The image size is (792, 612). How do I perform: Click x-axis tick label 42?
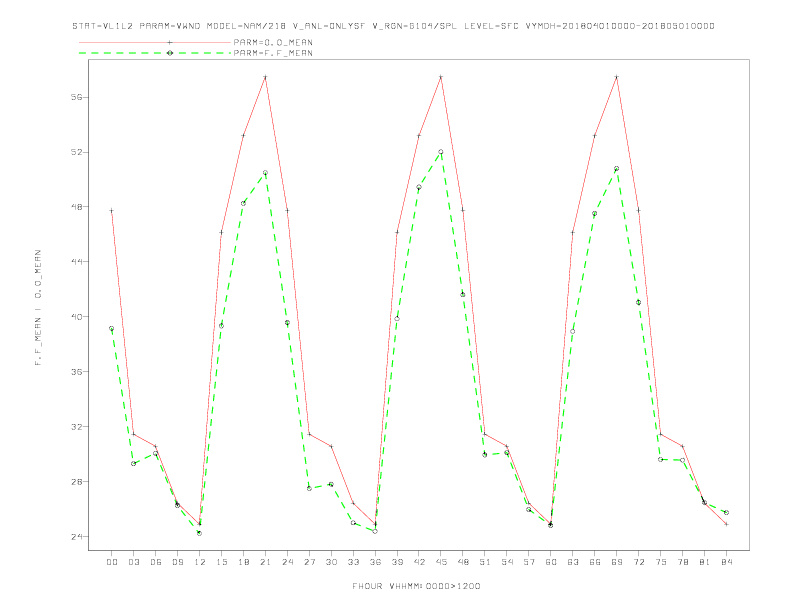click(x=419, y=562)
